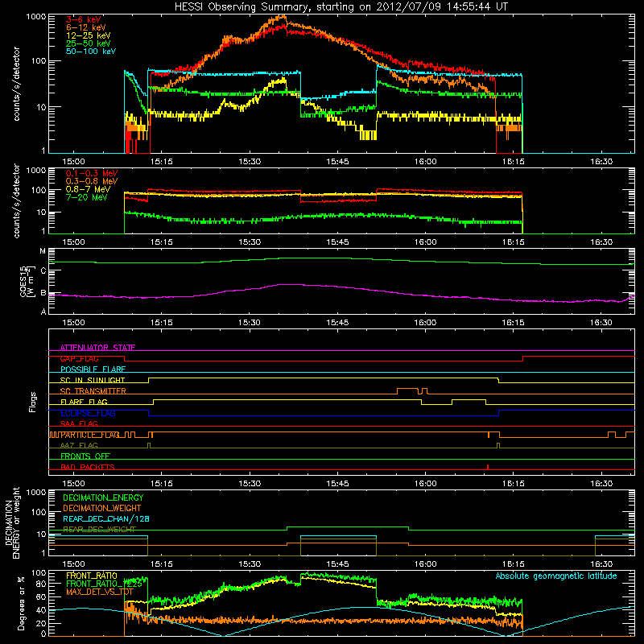Click the B class tick on GOES15 axis

click(x=43, y=293)
